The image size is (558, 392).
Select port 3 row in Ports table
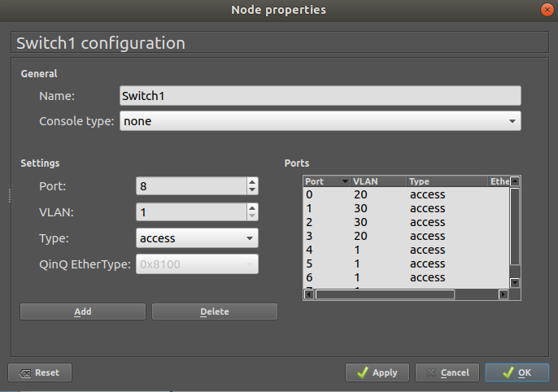click(x=407, y=236)
